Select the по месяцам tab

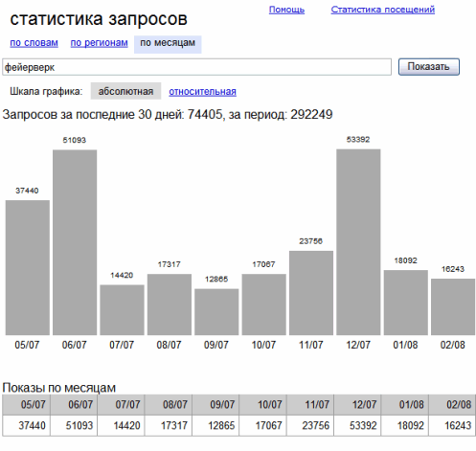click(168, 44)
